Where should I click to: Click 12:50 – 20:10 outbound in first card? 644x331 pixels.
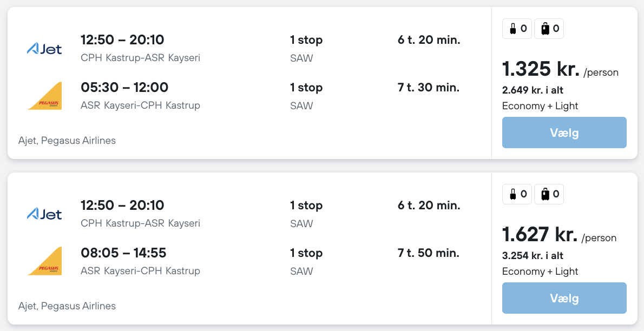tap(122, 40)
